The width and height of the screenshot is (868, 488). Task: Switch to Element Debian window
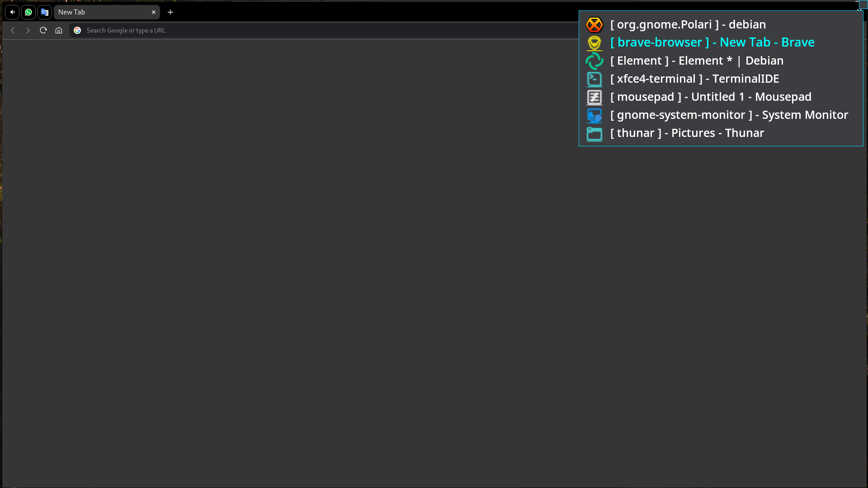click(696, 61)
